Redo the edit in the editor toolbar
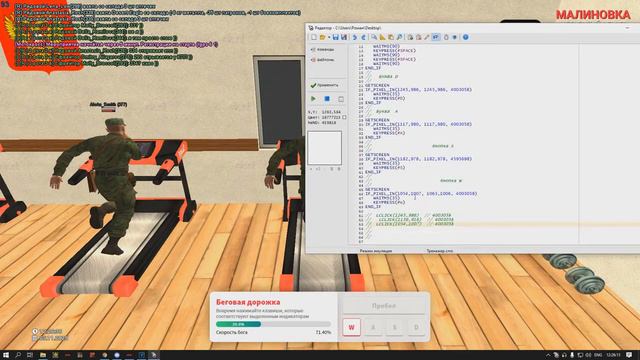 click(x=363, y=37)
